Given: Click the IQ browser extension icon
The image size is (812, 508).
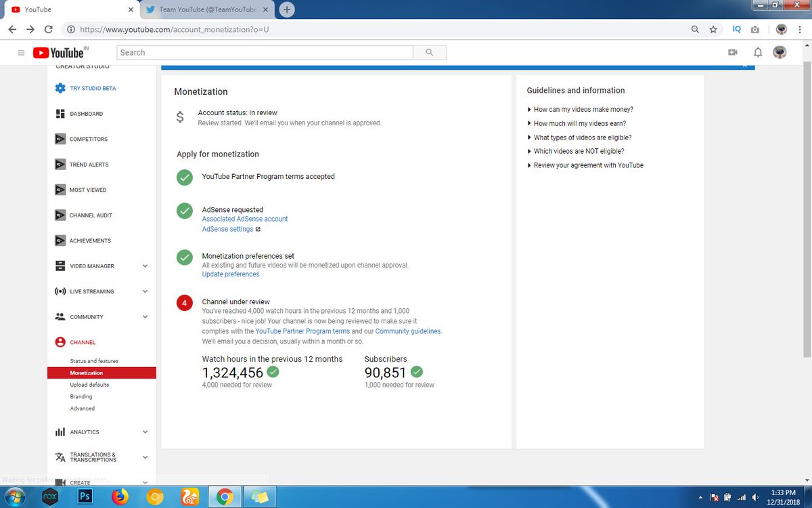Looking at the screenshot, I should pos(737,30).
